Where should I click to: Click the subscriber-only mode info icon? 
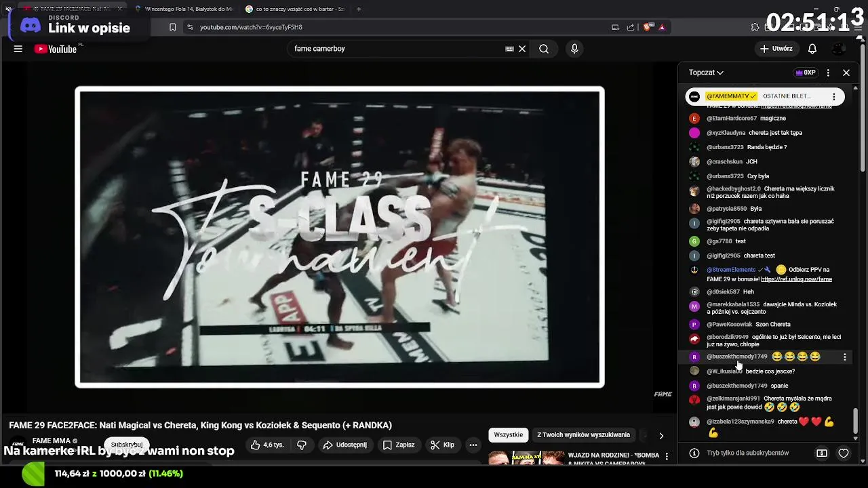694,453
